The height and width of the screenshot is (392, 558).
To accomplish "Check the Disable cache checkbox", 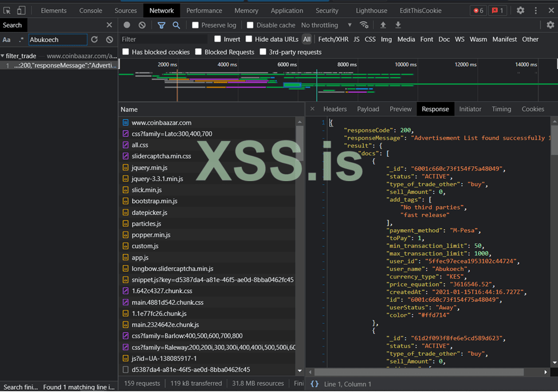I will pyautogui.click(x=250, y=25).
